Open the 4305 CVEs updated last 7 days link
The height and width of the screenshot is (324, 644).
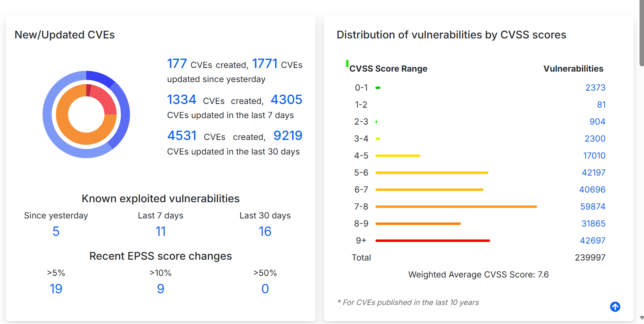point(286,100)
